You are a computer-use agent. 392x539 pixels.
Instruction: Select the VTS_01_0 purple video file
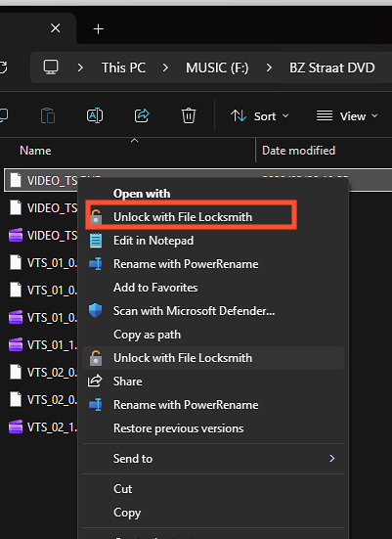[x=44, y=318]
